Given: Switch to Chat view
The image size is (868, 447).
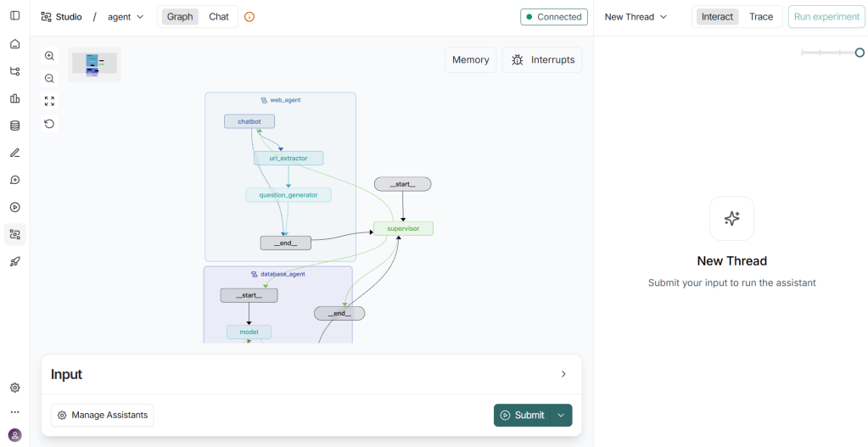Looking at the screenshot, I should click(x=219, y=17).
